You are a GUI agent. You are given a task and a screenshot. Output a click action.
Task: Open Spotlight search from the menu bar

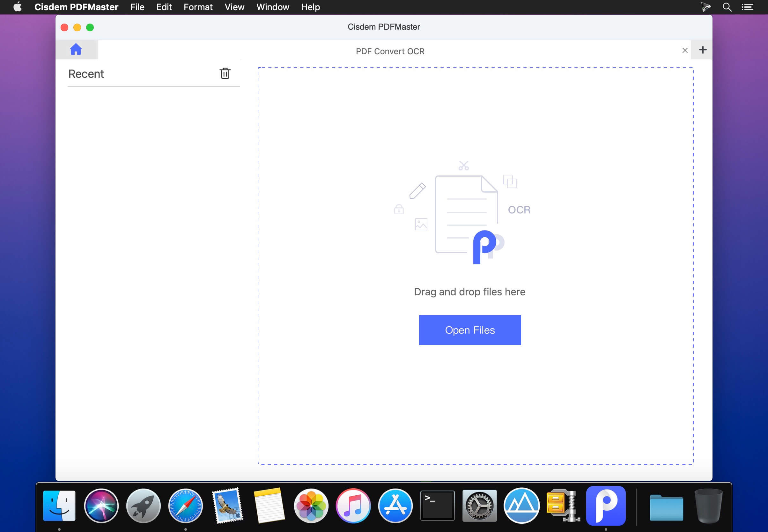click(x=727, y=7)
